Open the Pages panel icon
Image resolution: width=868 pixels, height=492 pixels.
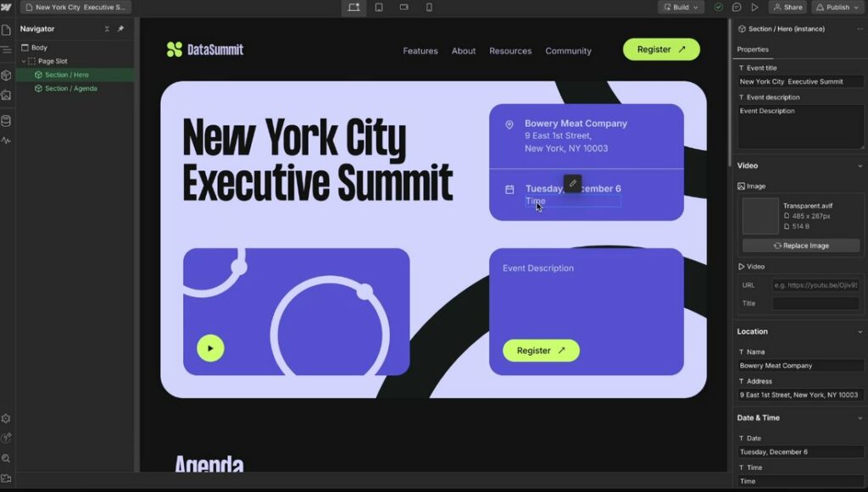click(6, 30)
